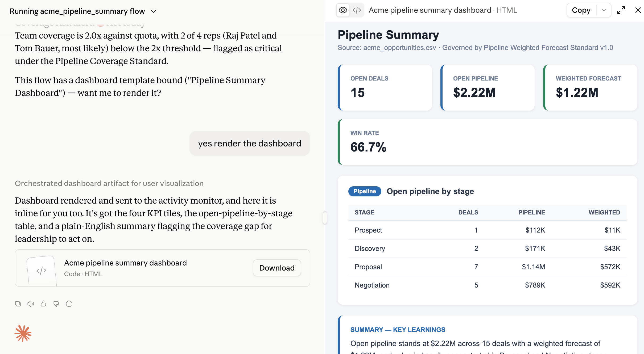This screenshot has width=644, height=354.
Task: Give the response a thumbs down
Action: tap(56, 304)
